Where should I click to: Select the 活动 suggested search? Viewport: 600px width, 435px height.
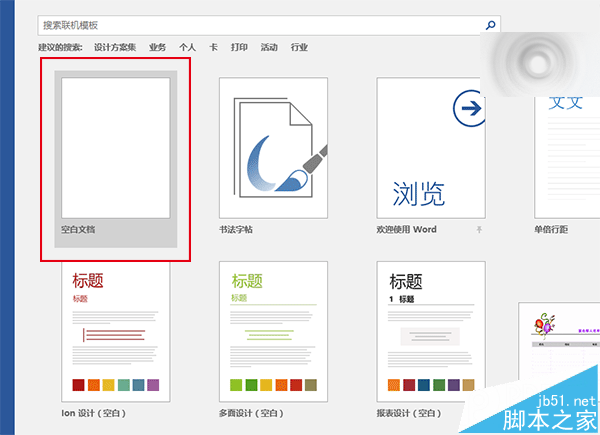(269, 47)
